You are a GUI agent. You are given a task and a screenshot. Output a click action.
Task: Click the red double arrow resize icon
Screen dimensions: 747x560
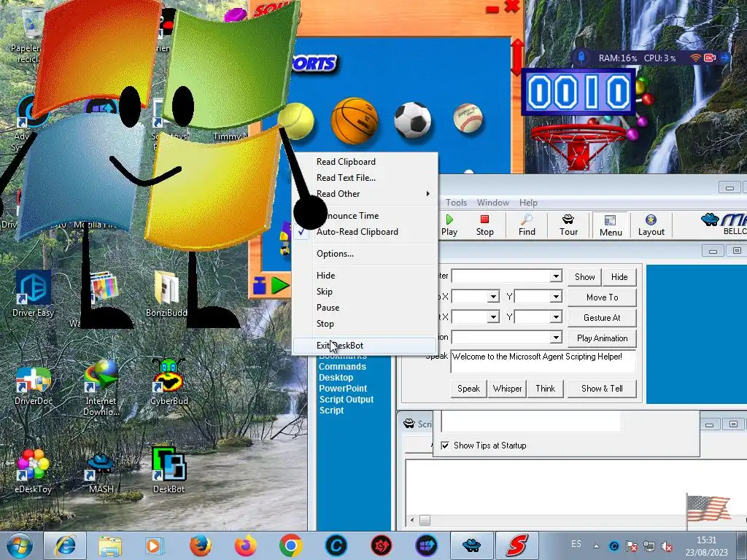(517, 57)
